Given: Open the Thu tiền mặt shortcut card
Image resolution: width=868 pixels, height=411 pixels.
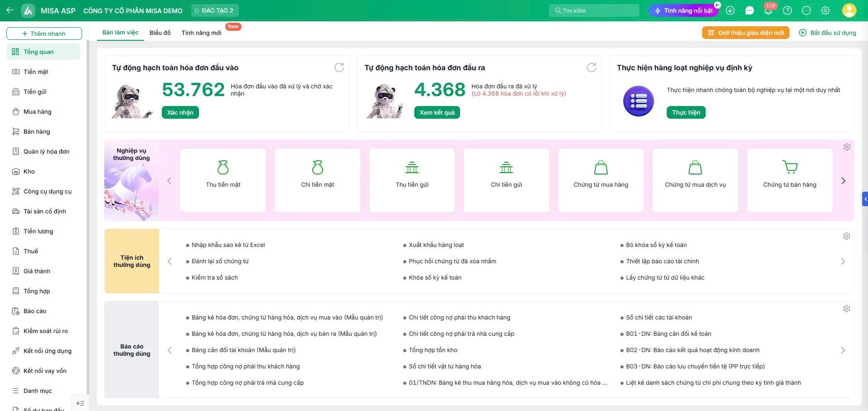Looking at the screenshot, I should (x=223, y=180).
